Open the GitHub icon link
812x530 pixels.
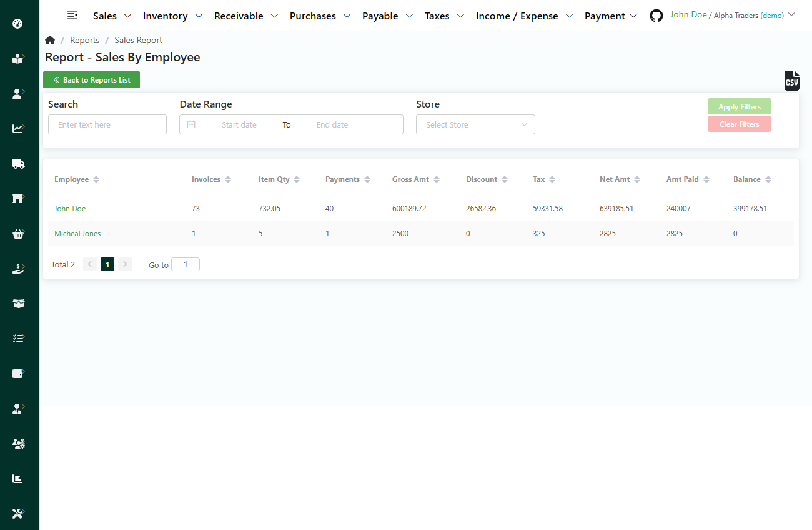656,16
